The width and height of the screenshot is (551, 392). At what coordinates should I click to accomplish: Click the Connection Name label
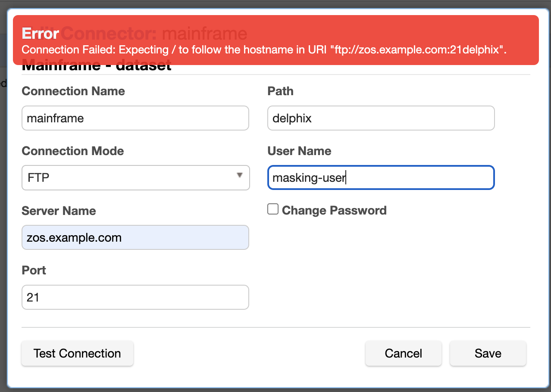coord(73,91)
